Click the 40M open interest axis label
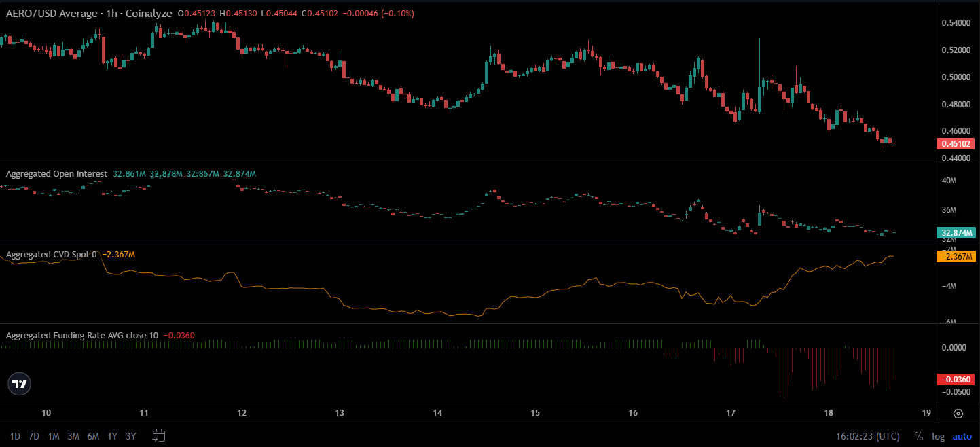 point(949,181)
